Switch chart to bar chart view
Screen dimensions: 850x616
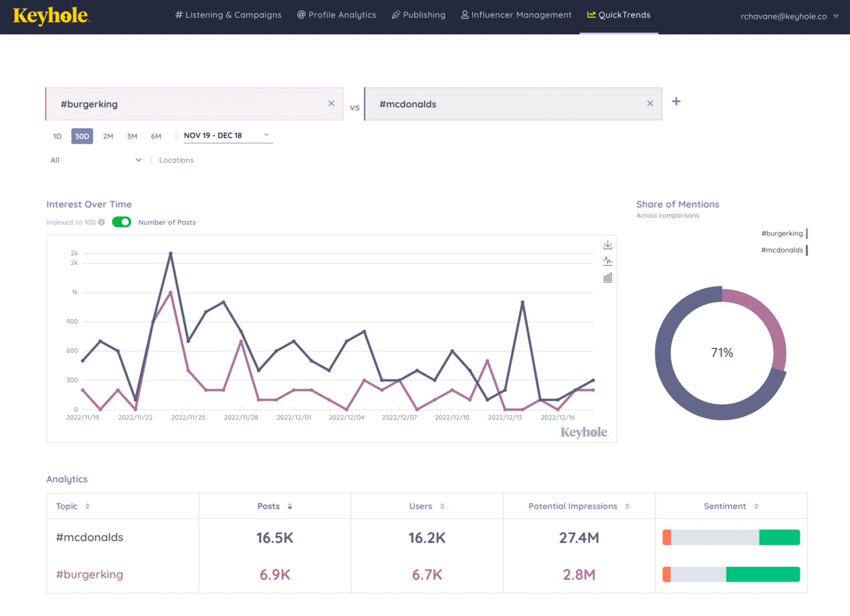pyautogui.click(x=607, y=277)
